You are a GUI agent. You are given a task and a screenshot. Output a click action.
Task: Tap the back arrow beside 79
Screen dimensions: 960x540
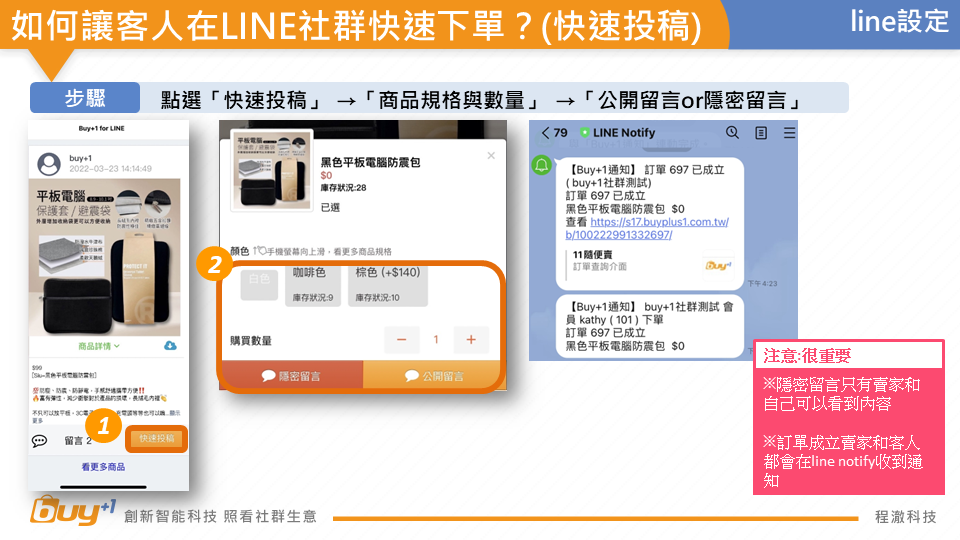click(x=545, y=133)
